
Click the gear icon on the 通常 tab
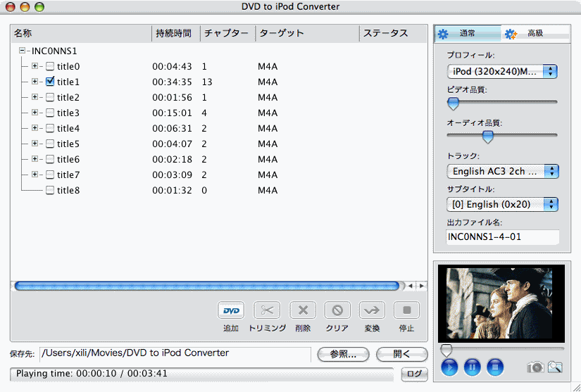coord(443,34)
